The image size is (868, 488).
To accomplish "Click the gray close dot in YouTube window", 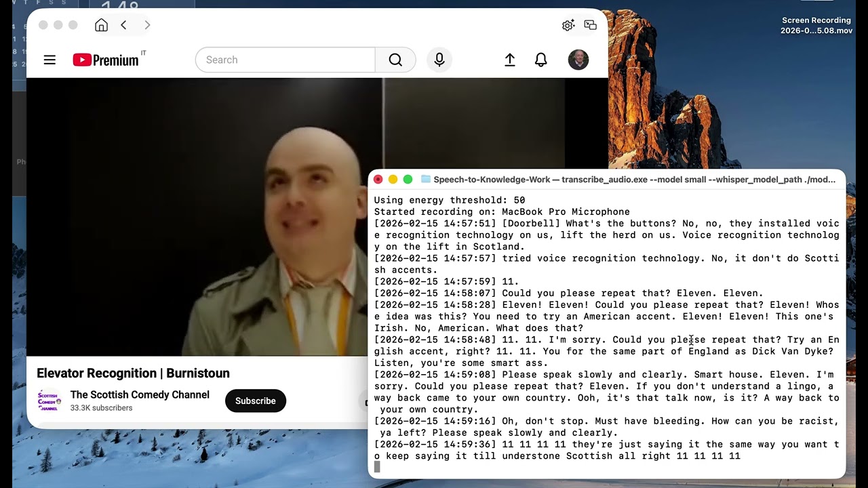I will (43, 25).
